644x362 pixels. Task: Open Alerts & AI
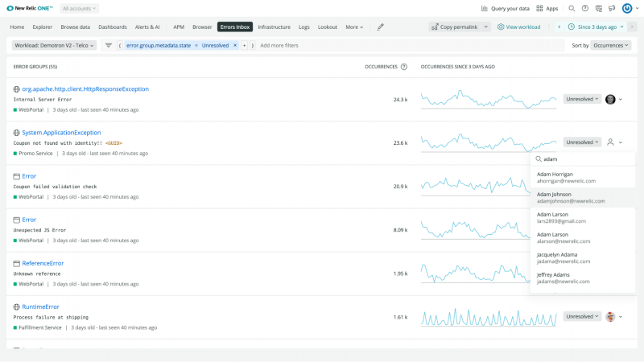click(x=147, y=27)
